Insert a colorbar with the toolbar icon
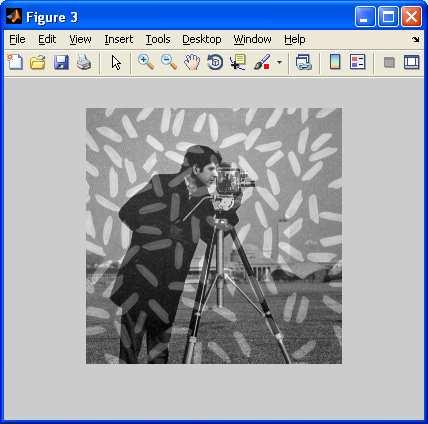Screen dimensions: 428x424 (x=335, y=62)
